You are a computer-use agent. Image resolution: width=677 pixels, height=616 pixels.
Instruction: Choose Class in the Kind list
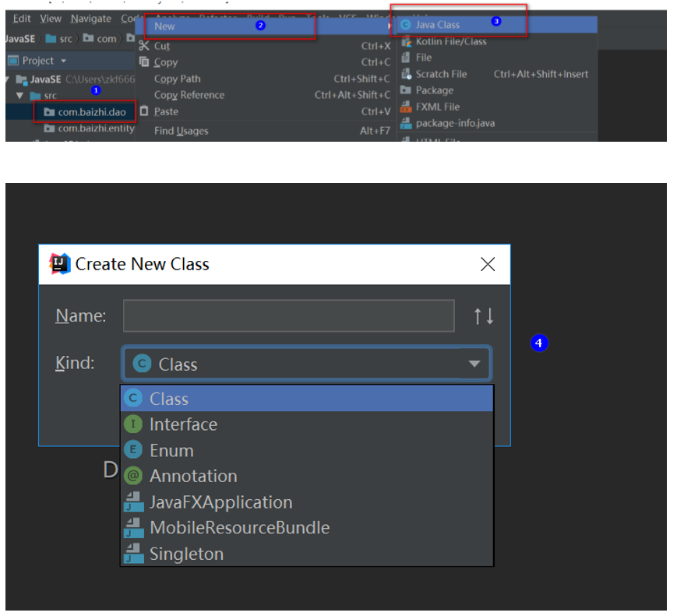(x=307, y=399)
